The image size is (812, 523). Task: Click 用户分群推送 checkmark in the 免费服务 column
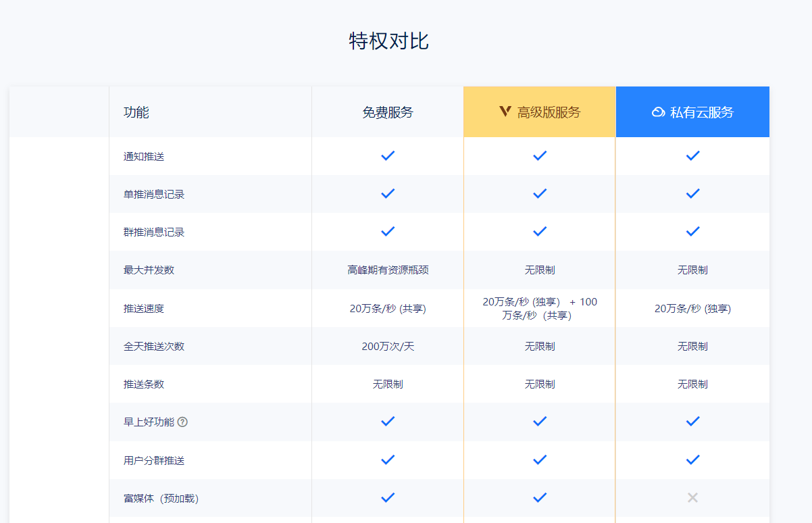[388, 459]
